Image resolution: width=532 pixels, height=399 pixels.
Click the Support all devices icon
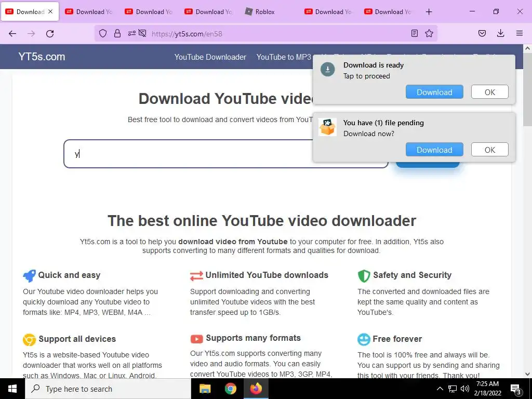point(29,339)
